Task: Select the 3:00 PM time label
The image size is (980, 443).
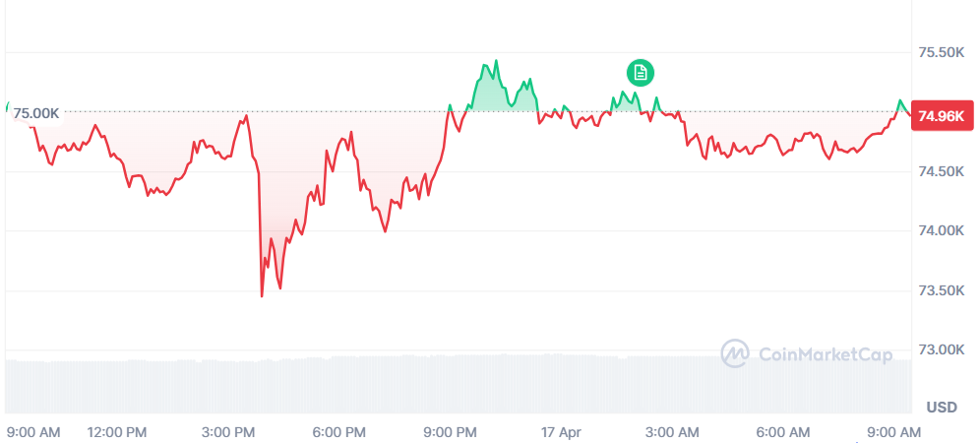Action: click(228, 432)
